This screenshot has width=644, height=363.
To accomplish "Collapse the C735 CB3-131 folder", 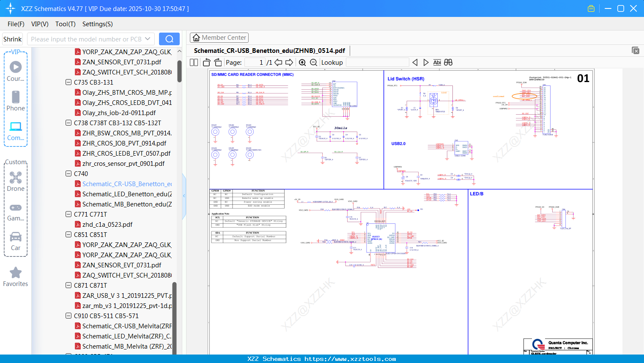I will click(69, 82).
